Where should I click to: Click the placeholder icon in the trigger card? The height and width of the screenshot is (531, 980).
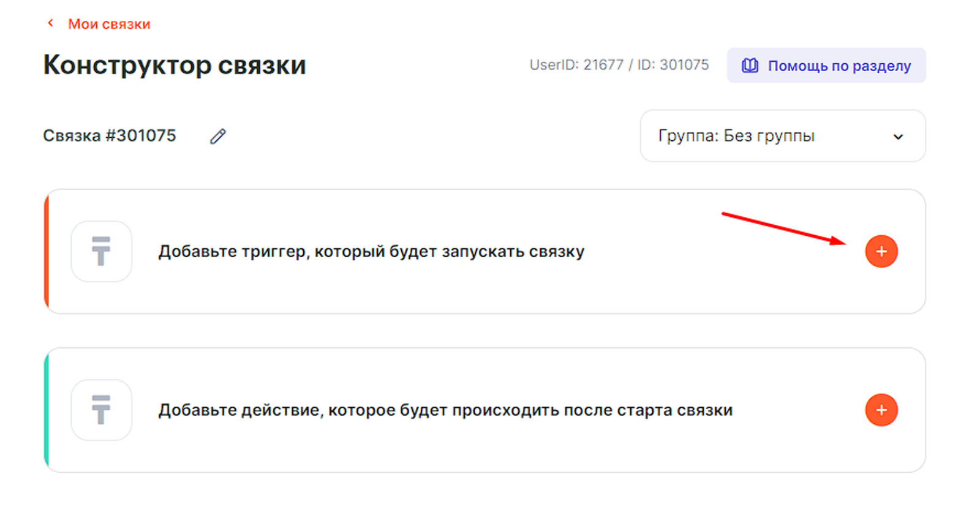tap(102, 251)
